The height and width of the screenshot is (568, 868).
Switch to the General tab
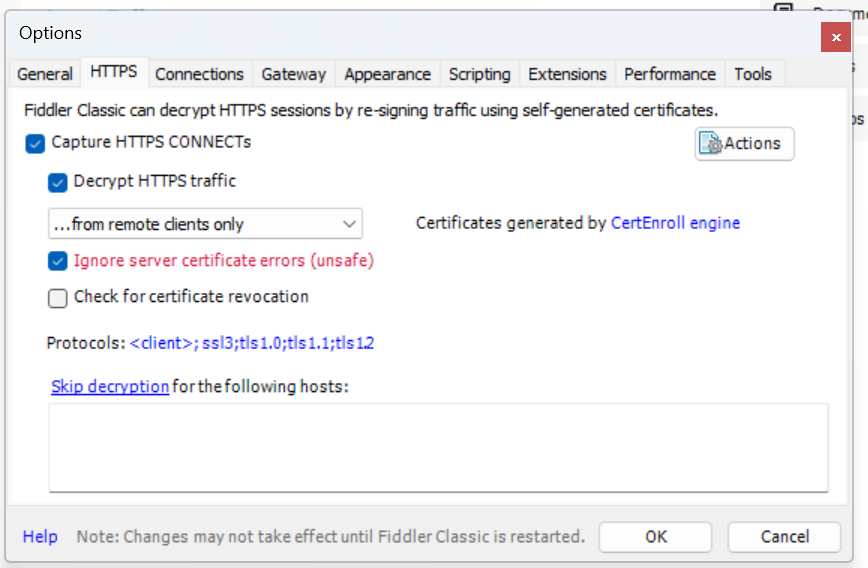pyautogui.click(x=45, y=74)
